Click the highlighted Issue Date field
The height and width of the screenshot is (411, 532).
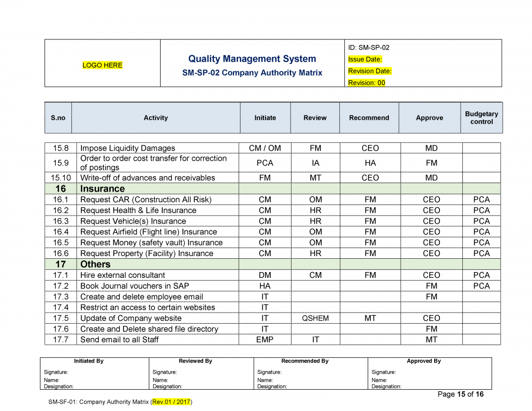click(365, 60)
